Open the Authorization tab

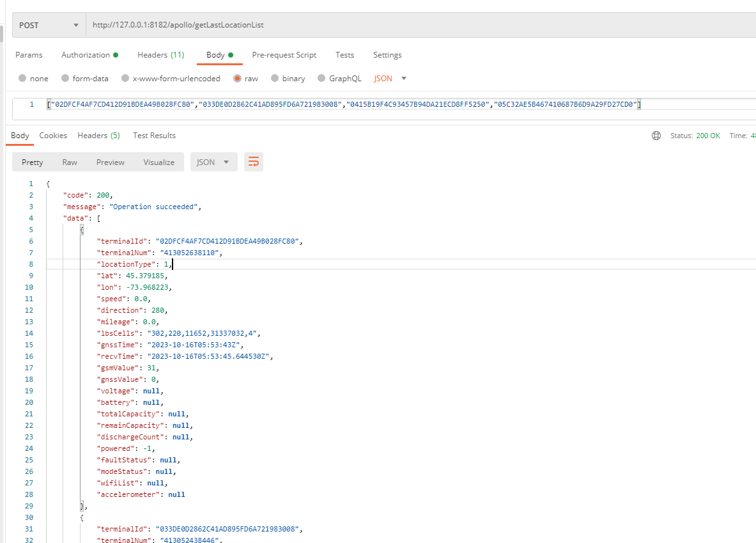pyautogui.click(x=89, y=55)
